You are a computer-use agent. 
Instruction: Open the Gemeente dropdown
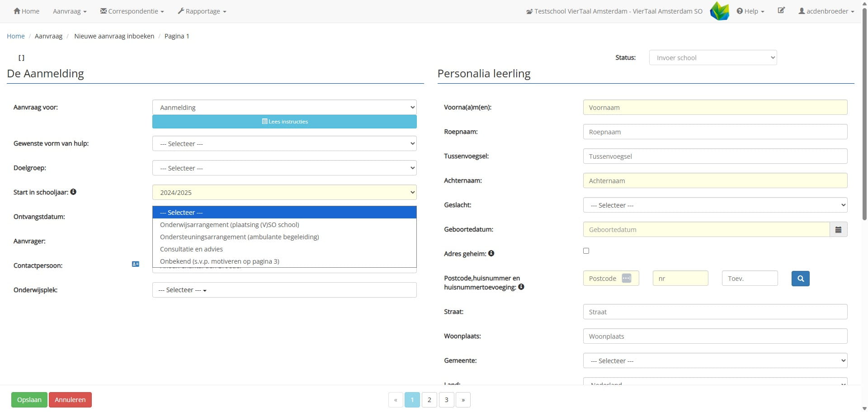point(715,360)
